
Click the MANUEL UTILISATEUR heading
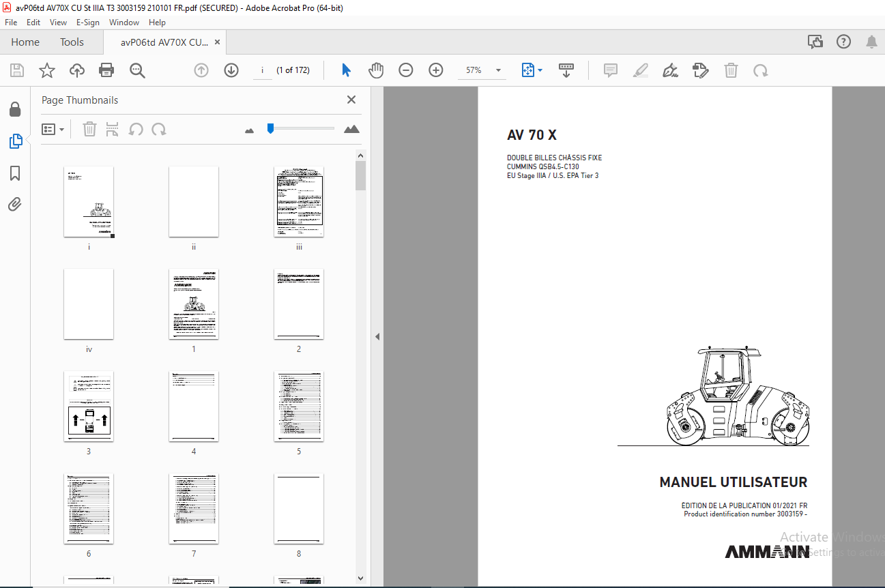click(734, 482)
